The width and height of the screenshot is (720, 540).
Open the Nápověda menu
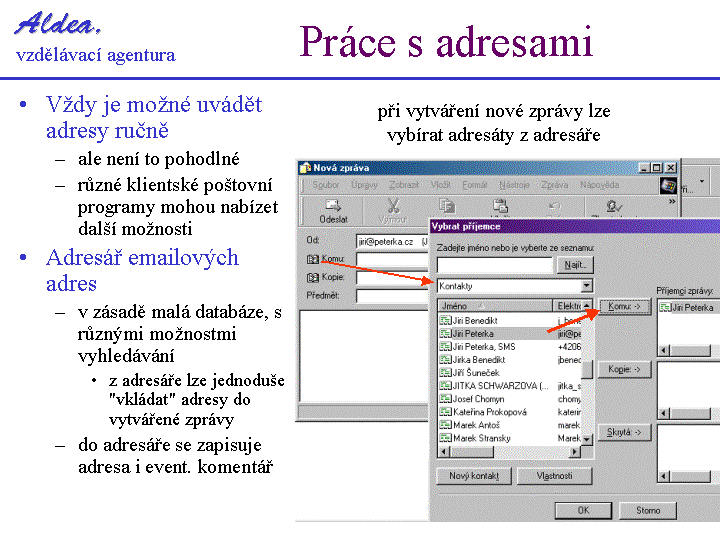tap(599, 185)
